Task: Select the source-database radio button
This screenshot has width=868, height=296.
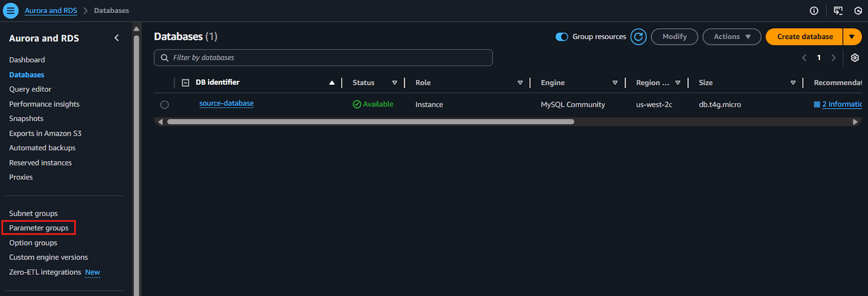Action: tap(164, 105)
